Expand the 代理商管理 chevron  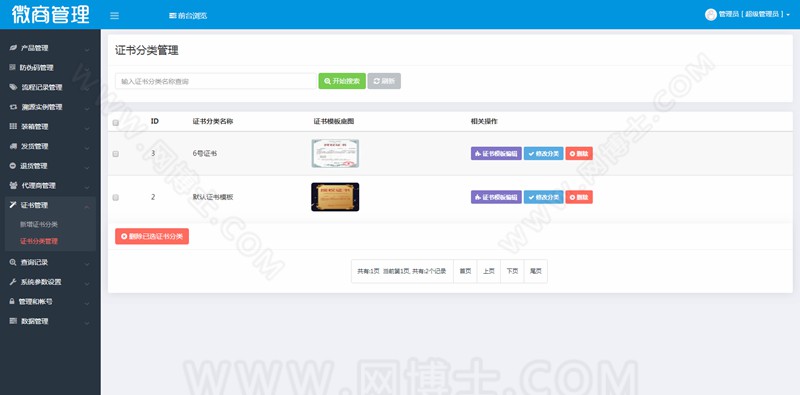pos(87,187)
